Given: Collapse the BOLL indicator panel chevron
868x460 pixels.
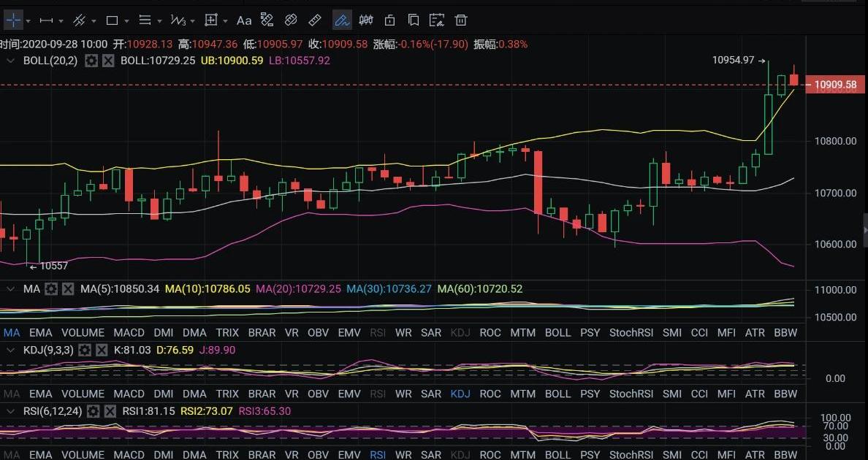Looking at the screenshot, I should (x=10, y=61).
